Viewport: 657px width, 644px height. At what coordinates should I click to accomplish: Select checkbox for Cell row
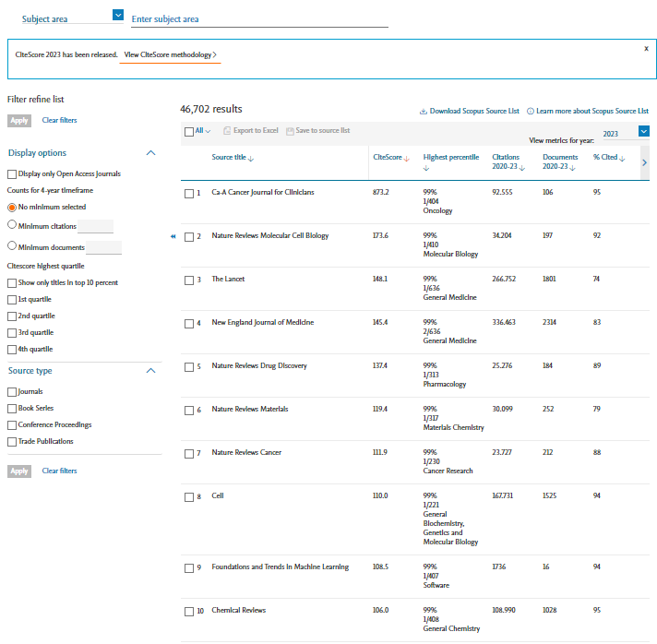point(189,497)
